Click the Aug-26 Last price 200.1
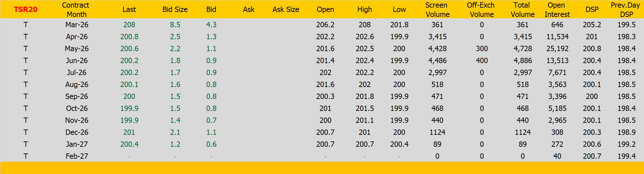The image size is (644, 174). pyautogui.click(x=129, y=85)
